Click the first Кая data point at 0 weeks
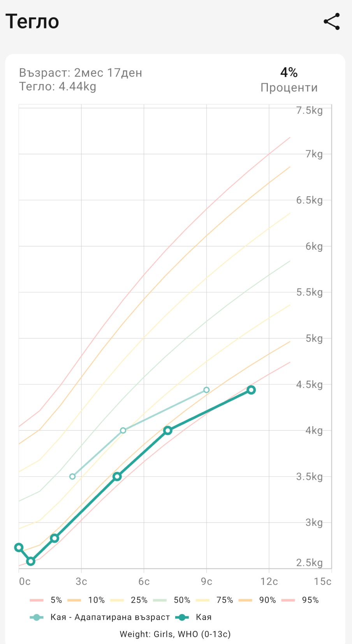Viewport: 352px width, 644px height. coord(19,547)
